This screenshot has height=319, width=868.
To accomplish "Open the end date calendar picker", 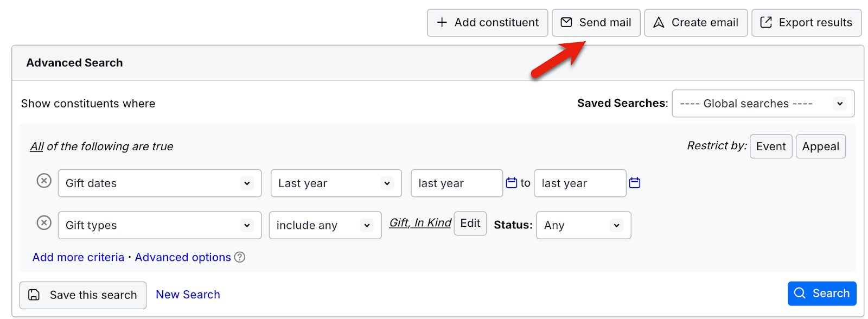I will click(x=634, y=183).
